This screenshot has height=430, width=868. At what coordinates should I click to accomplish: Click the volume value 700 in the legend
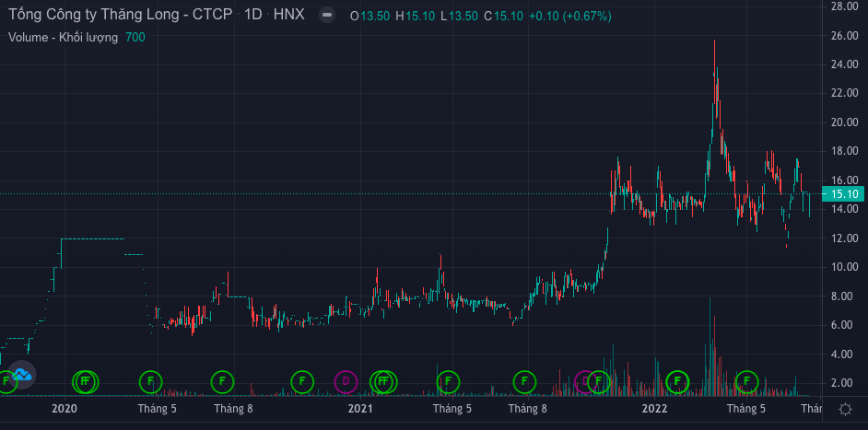coord(135,37)
